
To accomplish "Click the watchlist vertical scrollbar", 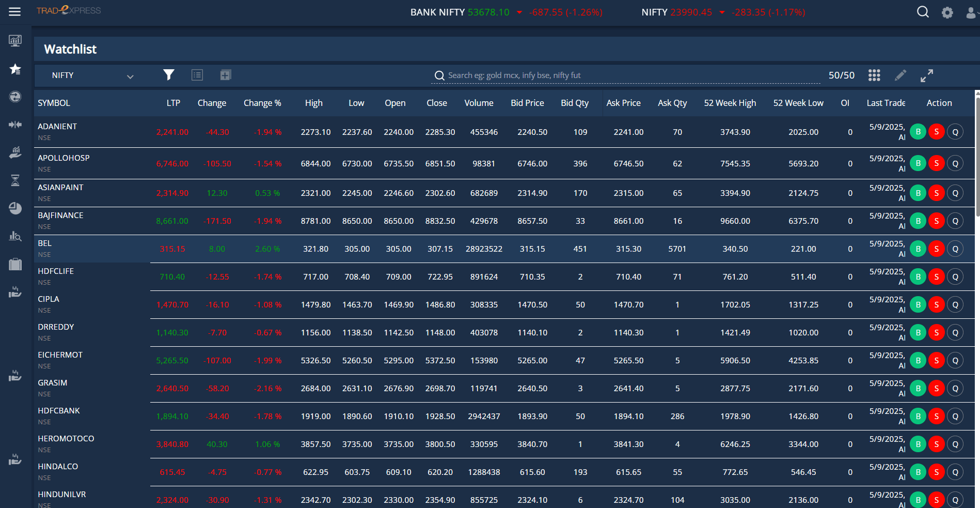I will point(977,155).
